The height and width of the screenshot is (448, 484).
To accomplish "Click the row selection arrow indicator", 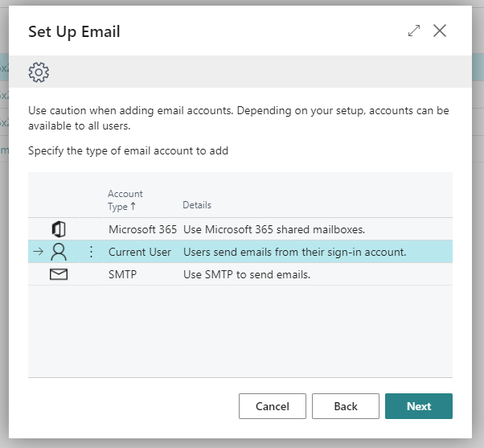I will pos(37,252).
